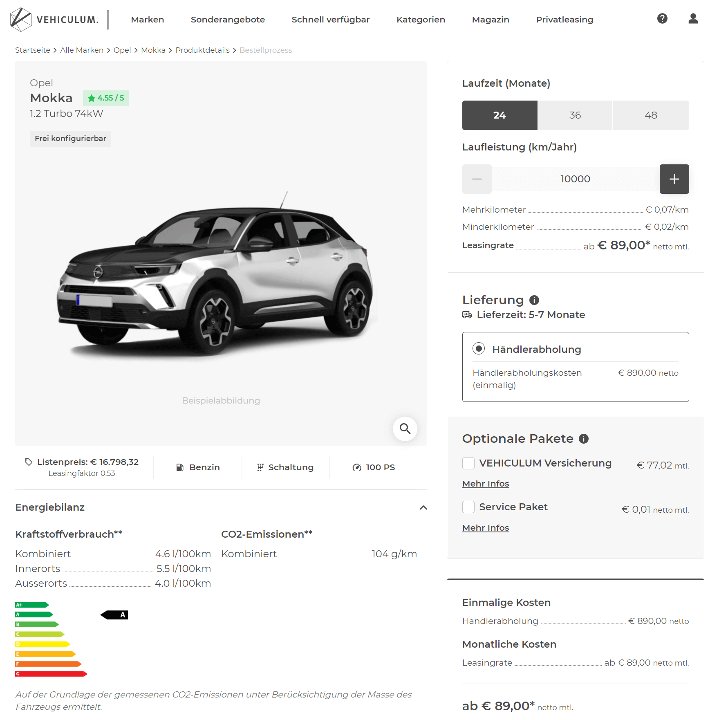Select the 36 months duration
Image resolution: width=728 pixels, height=720 pixels.
[575, 115]
